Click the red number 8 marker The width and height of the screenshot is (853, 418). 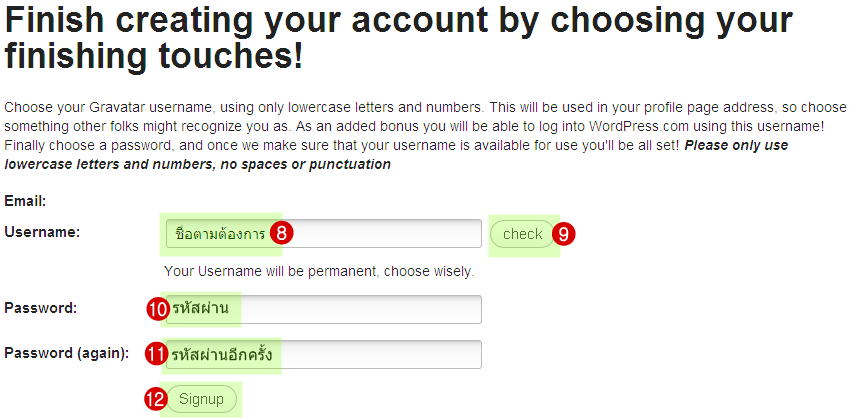tap(282, 234)
